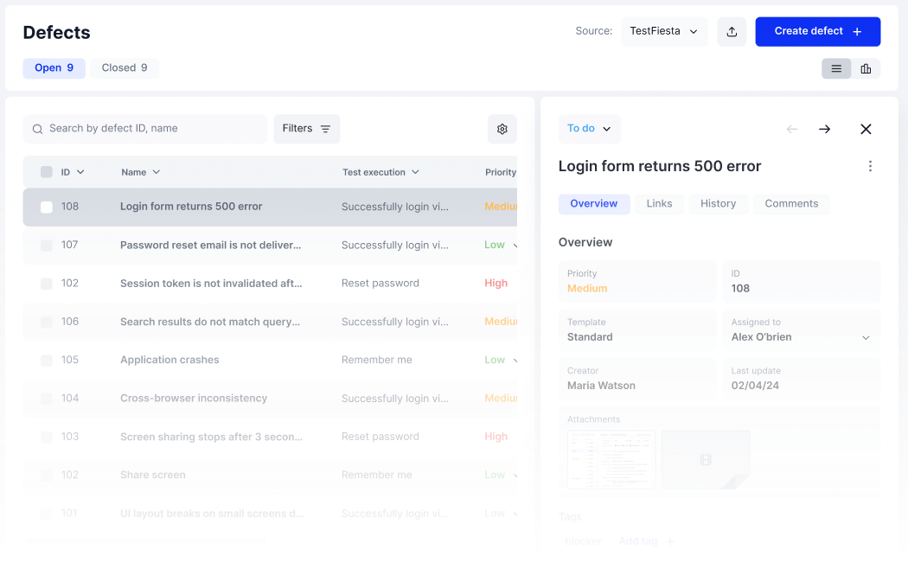Go to next defect arrow
Screen dimensions: 908x588
[x=825, y=129]
